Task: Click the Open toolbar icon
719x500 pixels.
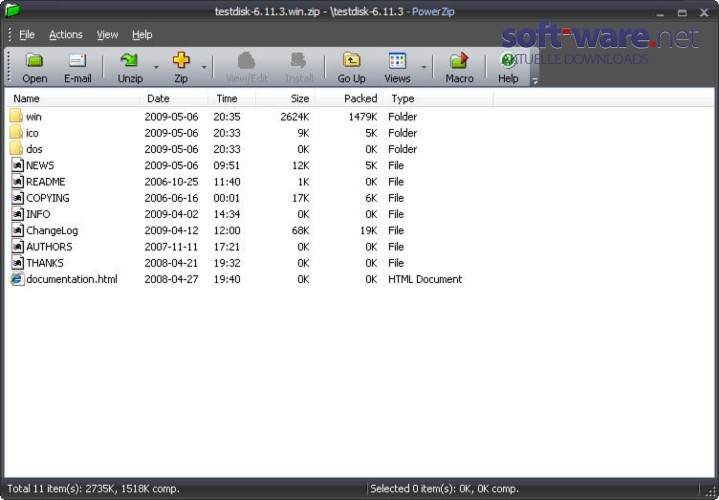Action: point(34,60)
